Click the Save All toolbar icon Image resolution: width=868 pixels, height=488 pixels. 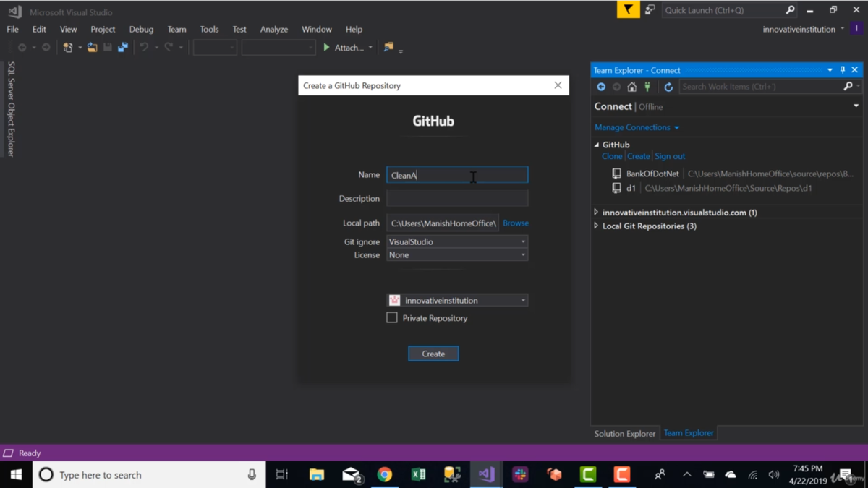pyautogui.click(x=123, y=48)
